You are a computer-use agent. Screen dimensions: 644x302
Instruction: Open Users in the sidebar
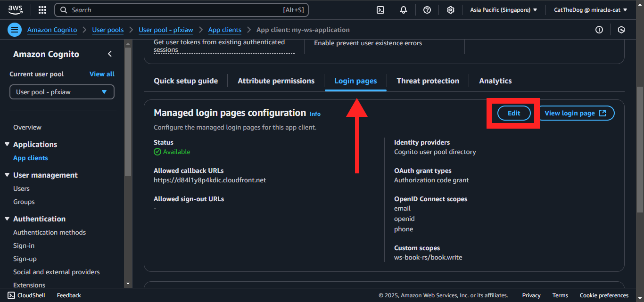(21, 188)
